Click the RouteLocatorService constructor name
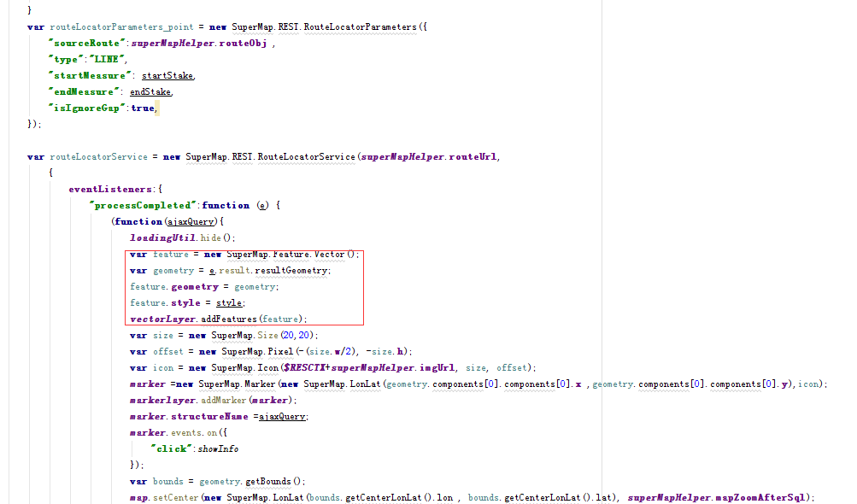The height and width of the screenshot is (504, 857). (x=306, y=157)
